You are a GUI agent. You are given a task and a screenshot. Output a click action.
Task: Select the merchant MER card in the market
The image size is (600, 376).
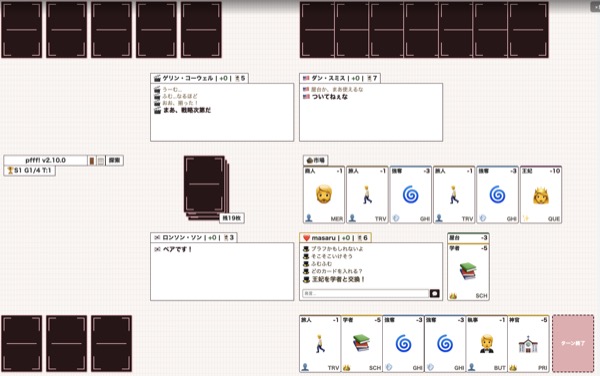click(x=324, y=195)
